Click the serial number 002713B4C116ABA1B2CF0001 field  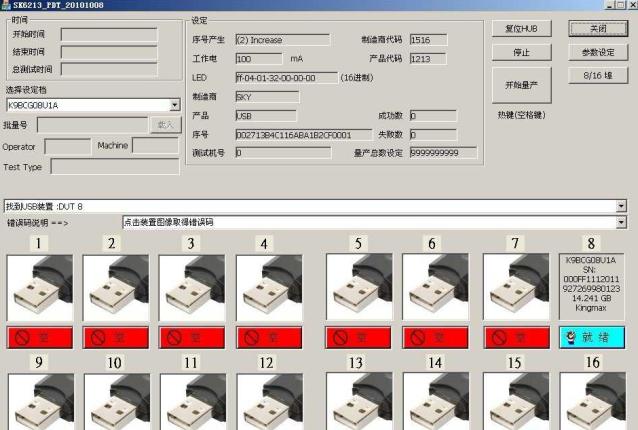click(304, 135)
